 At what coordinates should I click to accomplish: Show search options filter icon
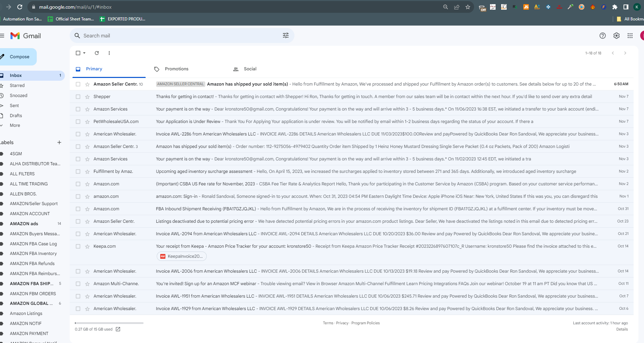pyautogui.click(x=286, y=36)
